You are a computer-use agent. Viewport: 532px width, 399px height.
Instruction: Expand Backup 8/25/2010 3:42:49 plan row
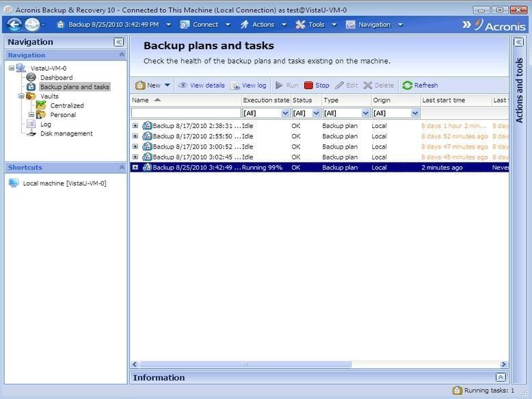(135, 168)
